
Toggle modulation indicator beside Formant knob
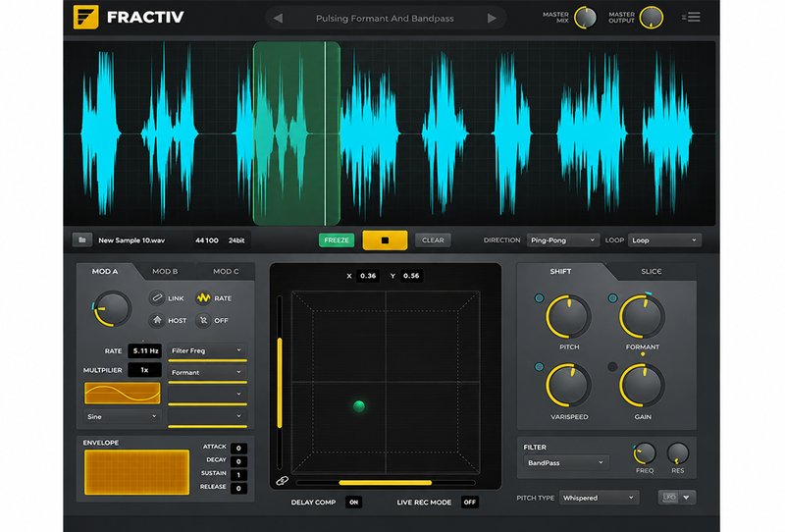(x=612, y=298)
